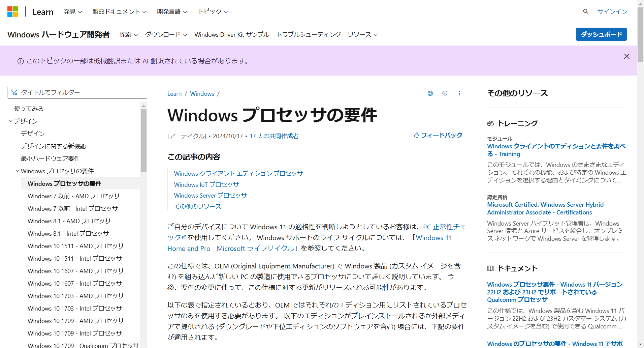This screenshot has width=644, height=348.
Task: Select Windows 8.1 - AMD プロセッサ tree item
Action: [x=69, y=221]
